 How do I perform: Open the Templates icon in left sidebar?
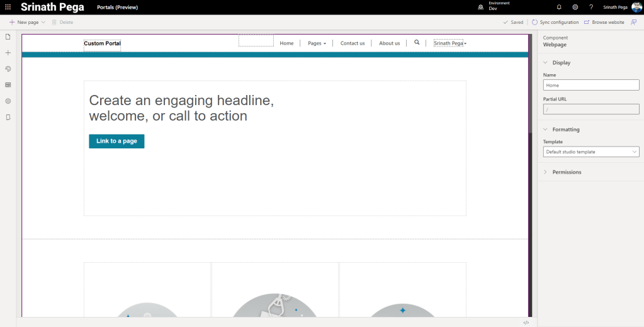point(8,84)
